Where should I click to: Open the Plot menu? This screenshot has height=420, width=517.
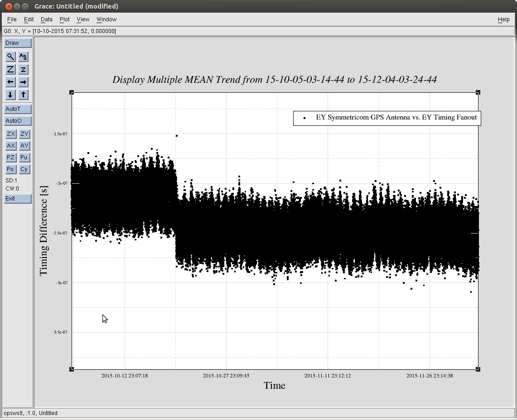[65, 19]
